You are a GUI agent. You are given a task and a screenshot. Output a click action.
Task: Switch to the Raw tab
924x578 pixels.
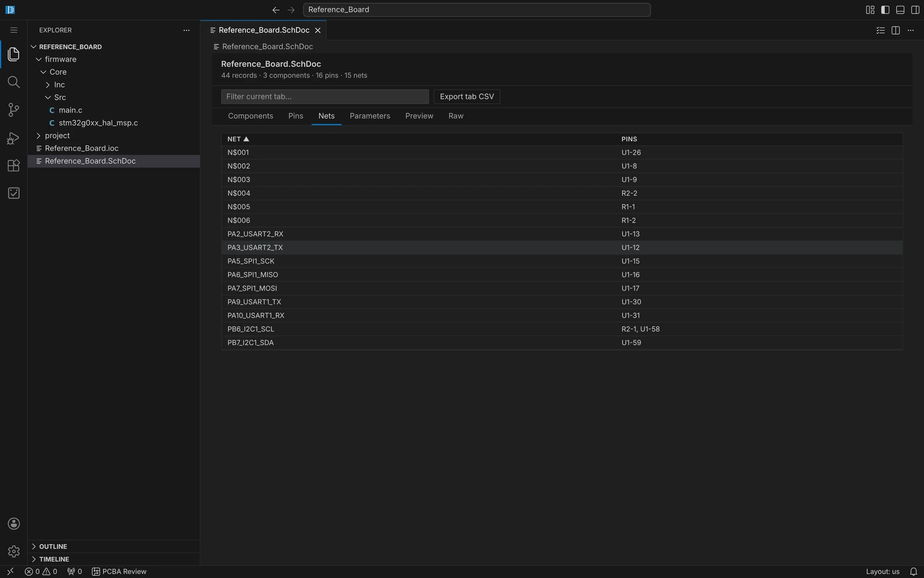point(456,116)
